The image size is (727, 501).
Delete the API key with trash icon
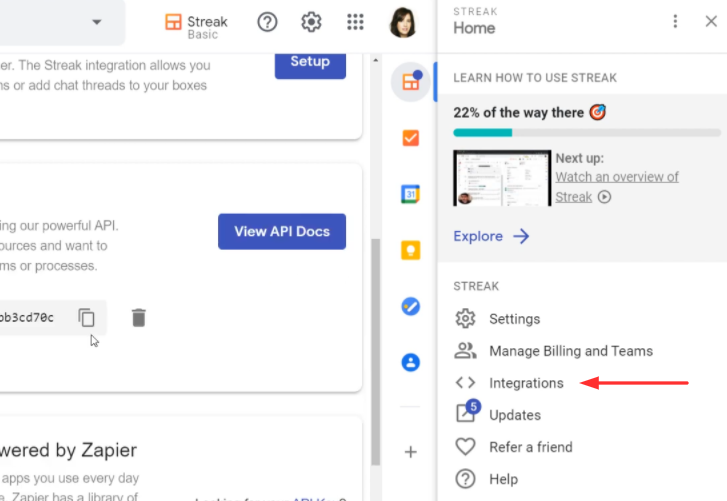[139, 317]
